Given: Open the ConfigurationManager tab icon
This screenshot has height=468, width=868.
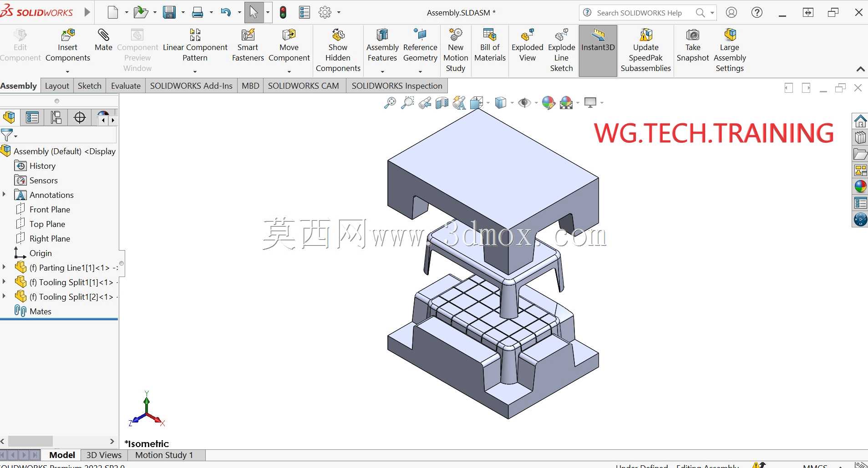Looking at the screenshot, I should (x=56, y=118).
